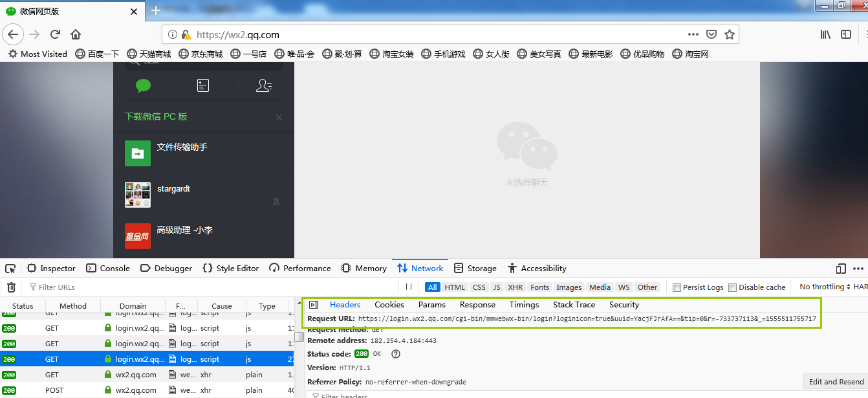Screen dimensions: 868x398
Task: Open 文件传输助手 chat
Action: point(203,153)
